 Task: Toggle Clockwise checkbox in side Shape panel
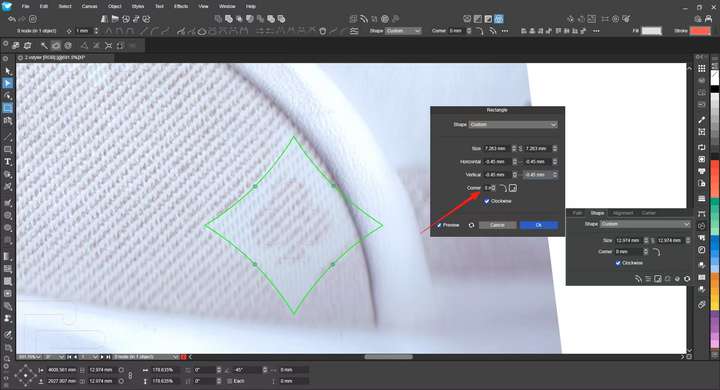(618, 263)
